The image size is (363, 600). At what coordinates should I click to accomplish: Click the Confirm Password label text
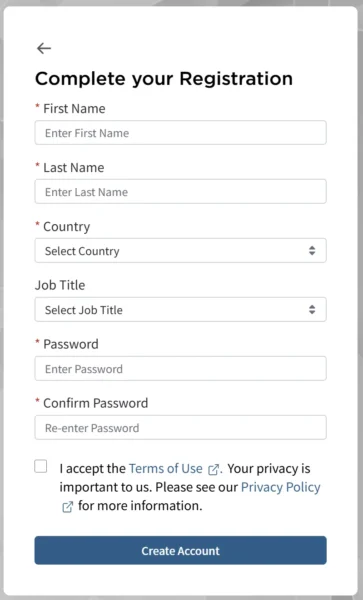(x=96, y=403)
